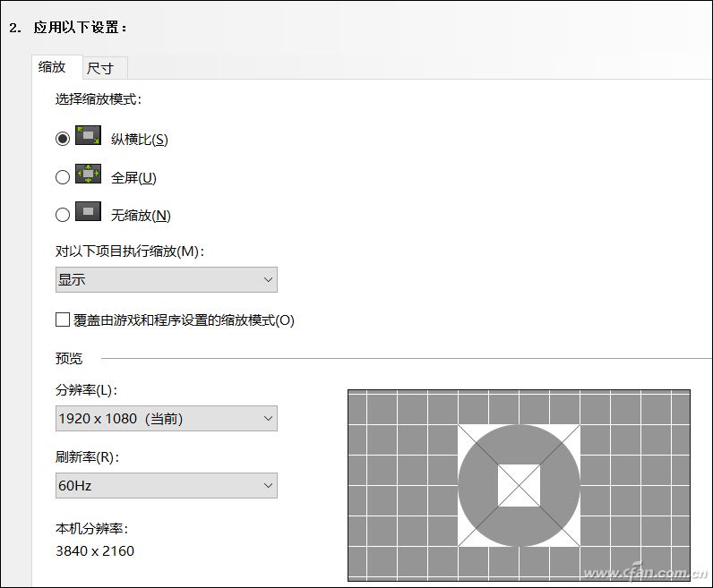The height and width of the screenshot is (588, 713).
Task: Select the 无缩放(N) radio button
Action: pyautogui.click(x=63, y=215)
